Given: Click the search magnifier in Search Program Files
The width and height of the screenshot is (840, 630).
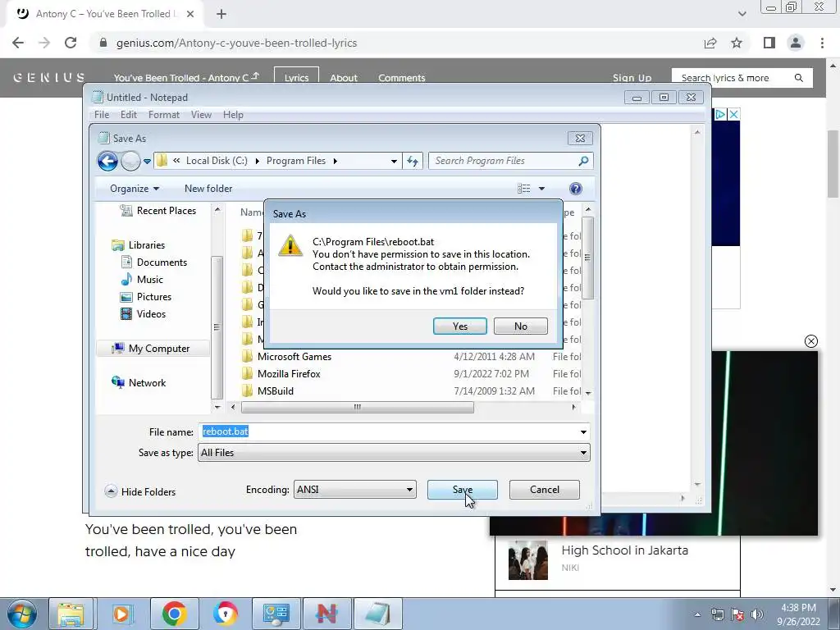Looking at the screenshot, I should pyautogui.click(x=583, y=161).
